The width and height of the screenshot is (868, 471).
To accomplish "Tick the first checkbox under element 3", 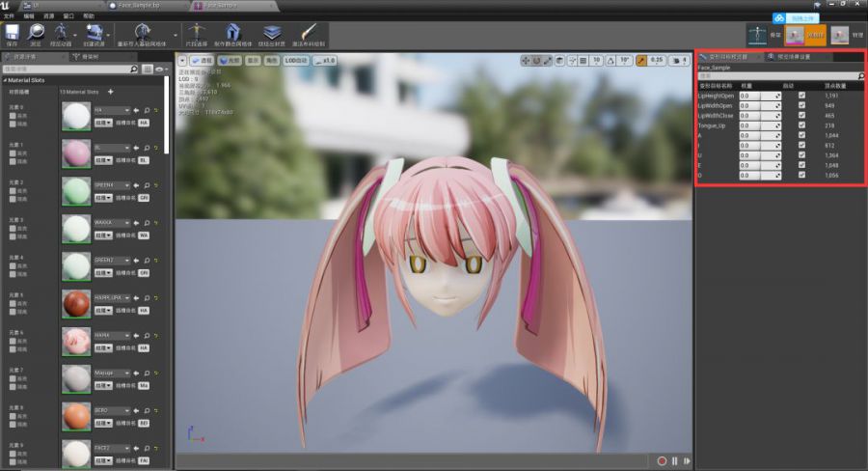I will coord(13,229).
